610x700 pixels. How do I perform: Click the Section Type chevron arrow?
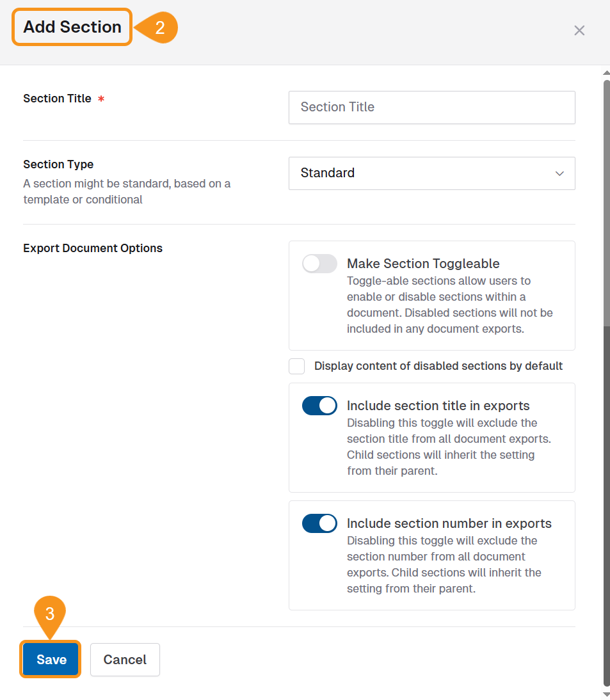[559, 173]
